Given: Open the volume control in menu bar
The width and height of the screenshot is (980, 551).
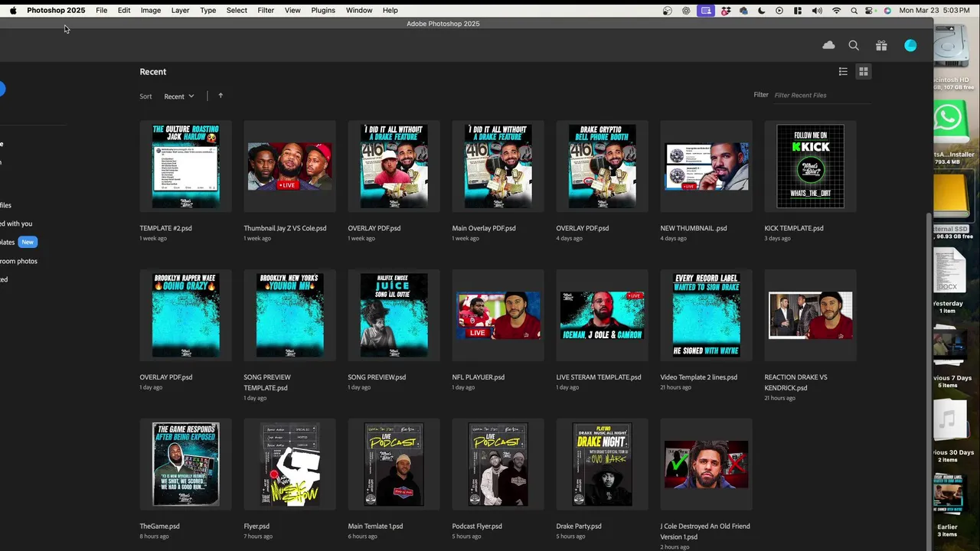Looking at the screenshot, I should [817, 10].
